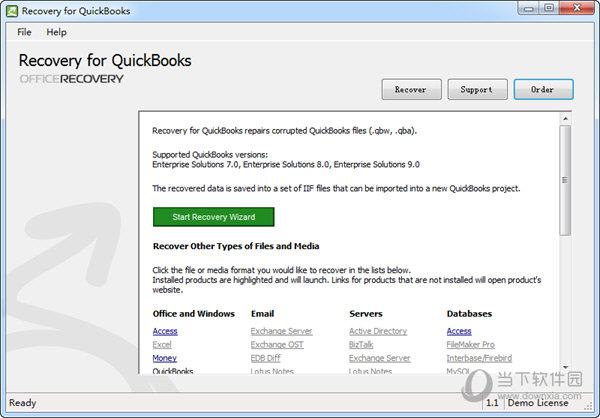This screenshot has height=418, width=600.
Task: Start the Recovery Wizard
Action: [214, 217]
